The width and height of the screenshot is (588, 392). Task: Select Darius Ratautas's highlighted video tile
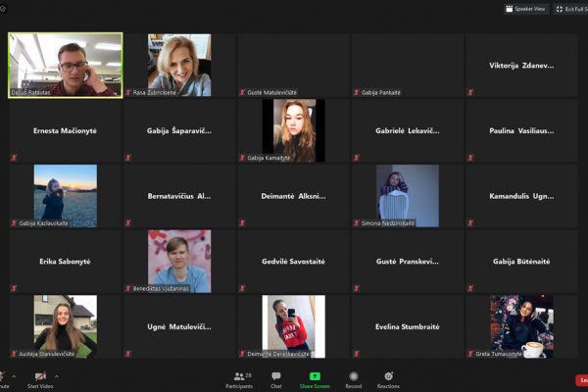[x=66, y=66]
